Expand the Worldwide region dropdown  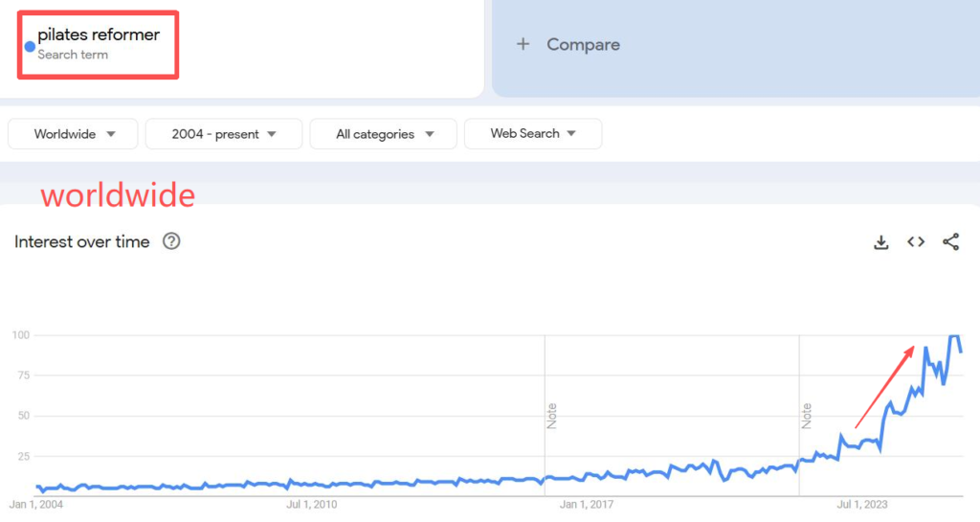(x=73, y=134)
